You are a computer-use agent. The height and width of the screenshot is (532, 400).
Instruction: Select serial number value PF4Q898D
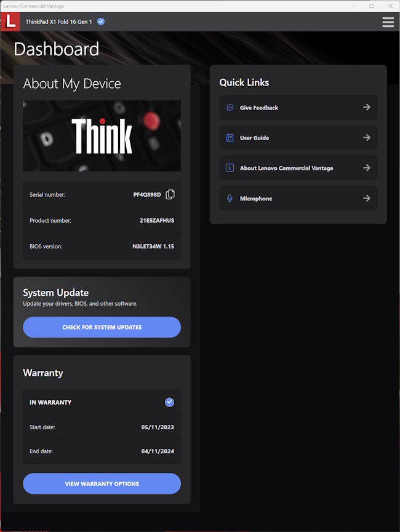(x=147, y=194)
